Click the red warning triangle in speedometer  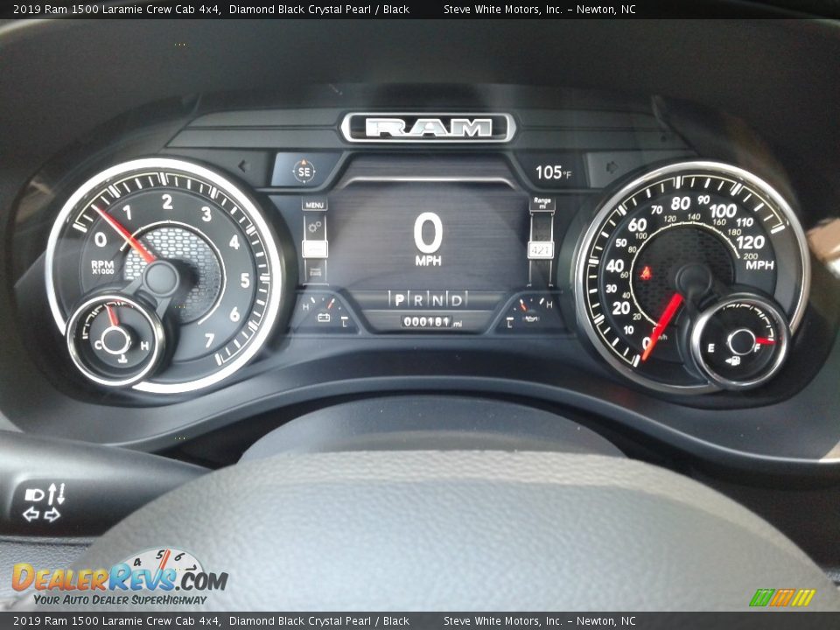[646, 272]
